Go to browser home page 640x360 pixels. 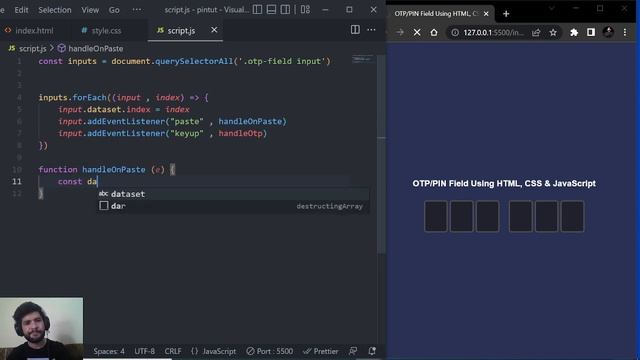click(x=434, y=32)
